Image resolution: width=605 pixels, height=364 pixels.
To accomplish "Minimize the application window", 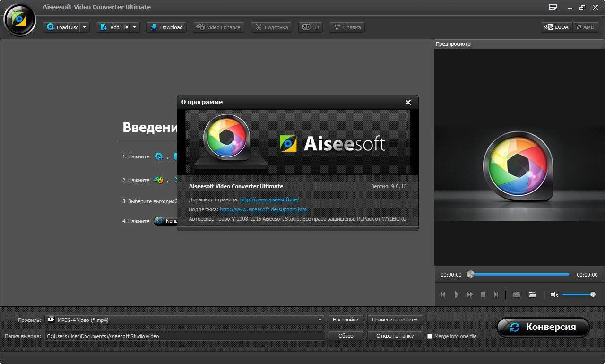I will [x=570, y=7].
